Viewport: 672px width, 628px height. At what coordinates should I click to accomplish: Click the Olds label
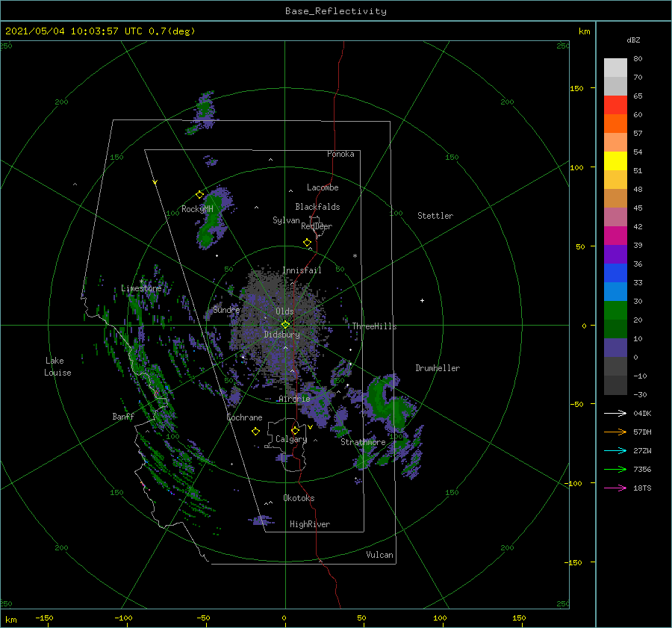coord(284,311)
